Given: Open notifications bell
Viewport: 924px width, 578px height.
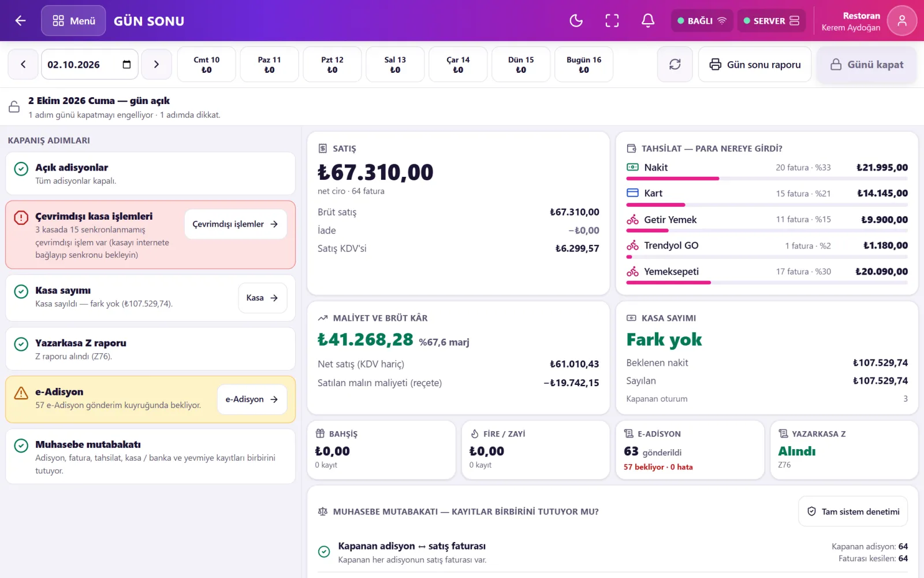Looking at the screenshot, I should [x=648, y=21].
